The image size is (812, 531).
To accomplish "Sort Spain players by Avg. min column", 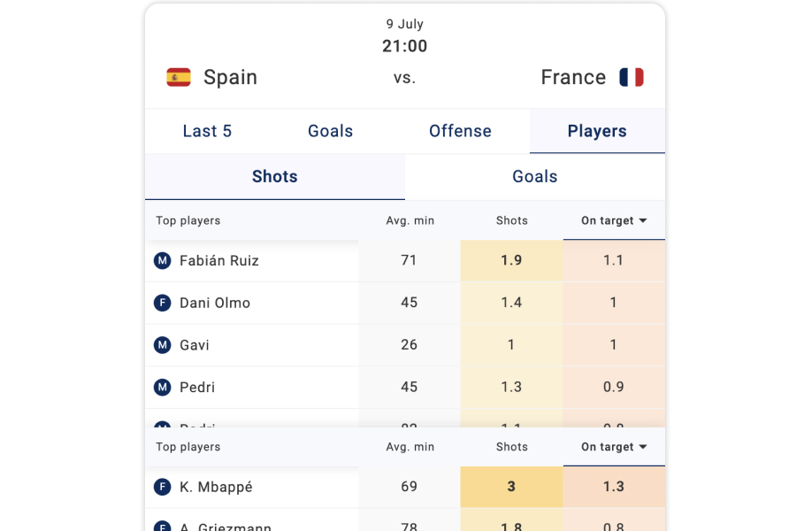I will [410, 221].
